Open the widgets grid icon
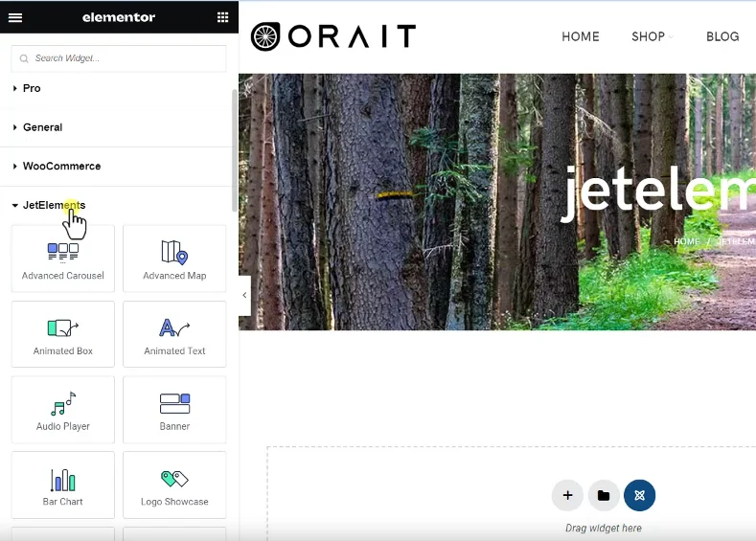 click(x=223, y=17)
